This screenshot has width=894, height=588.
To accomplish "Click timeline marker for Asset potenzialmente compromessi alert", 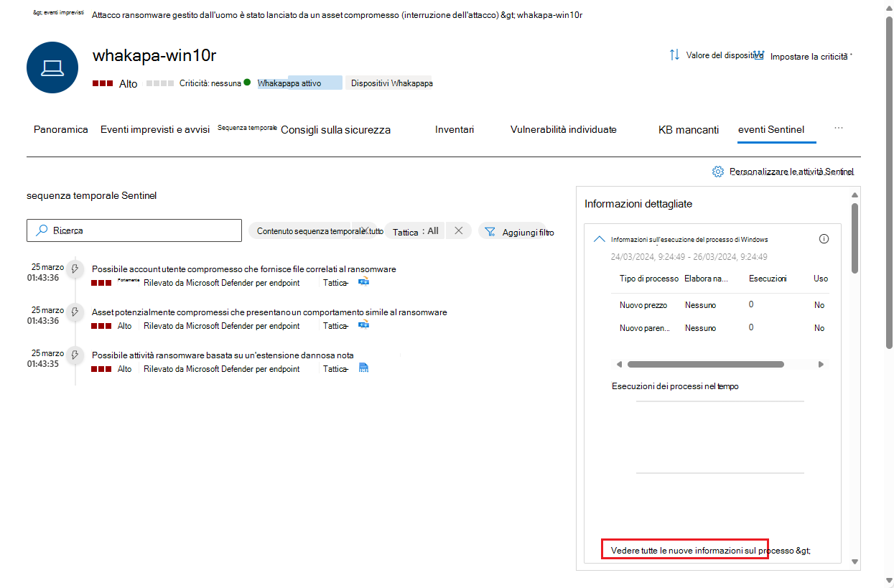I will [74, 312].
